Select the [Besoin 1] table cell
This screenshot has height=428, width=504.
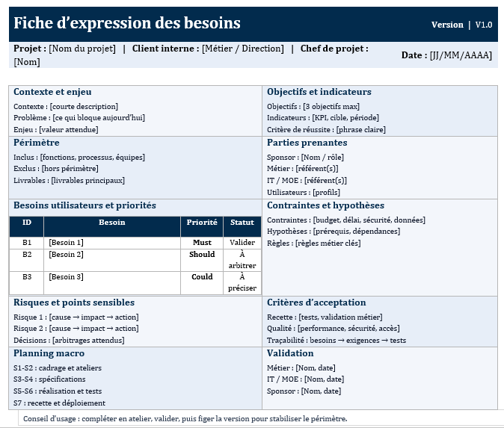pos(66,243)
